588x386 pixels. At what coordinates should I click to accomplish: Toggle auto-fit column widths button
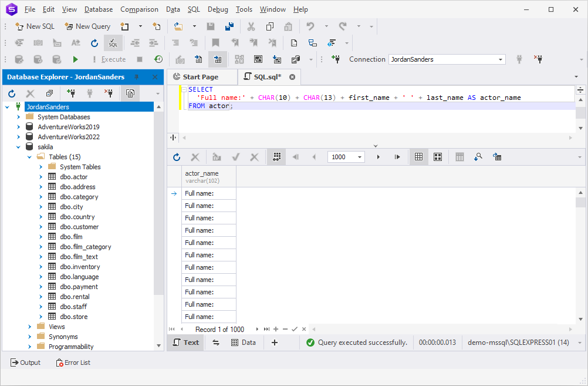point(277,157)
